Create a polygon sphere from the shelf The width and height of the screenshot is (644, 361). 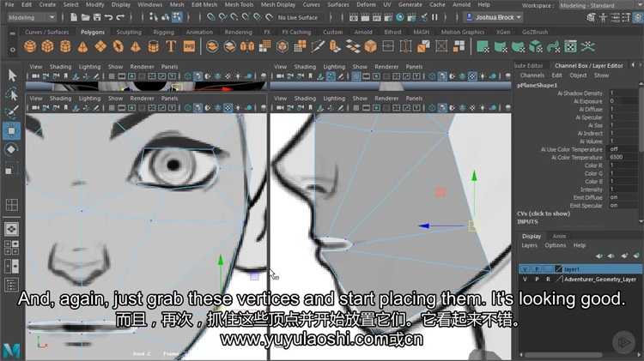[x=30, y=47]
